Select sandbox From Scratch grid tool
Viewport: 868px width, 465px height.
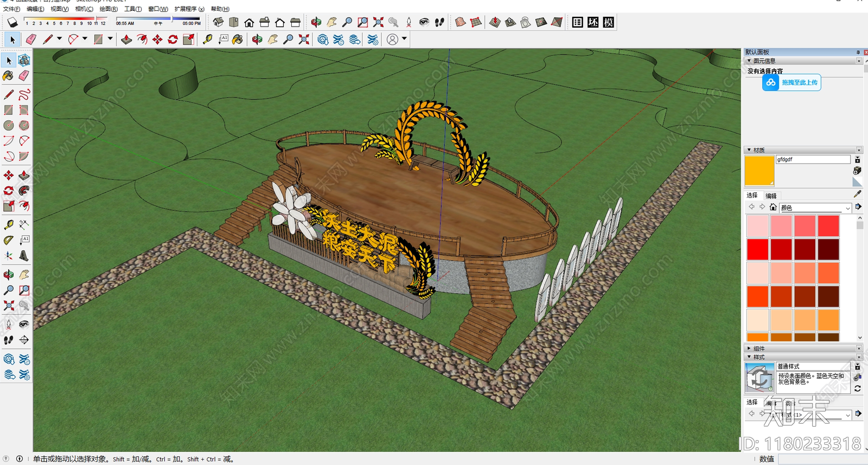pyautogui.click(x=476, y=22)
